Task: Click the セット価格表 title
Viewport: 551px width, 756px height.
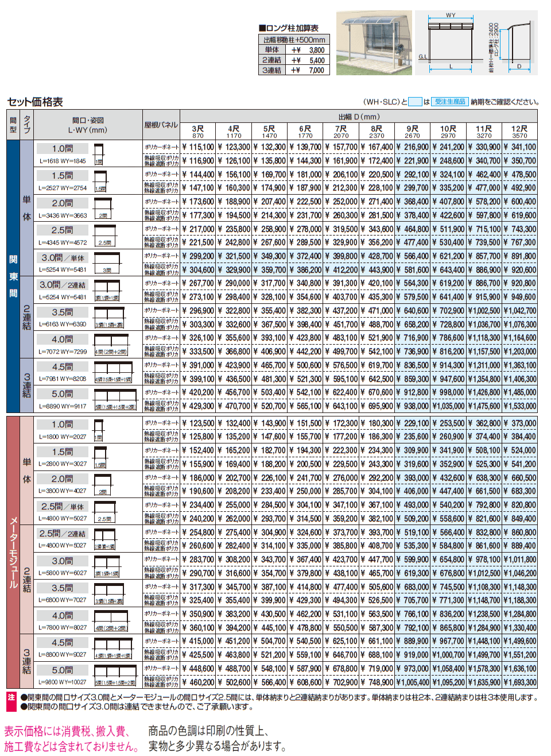Action: pyautogui.click(x=35, y=102)
